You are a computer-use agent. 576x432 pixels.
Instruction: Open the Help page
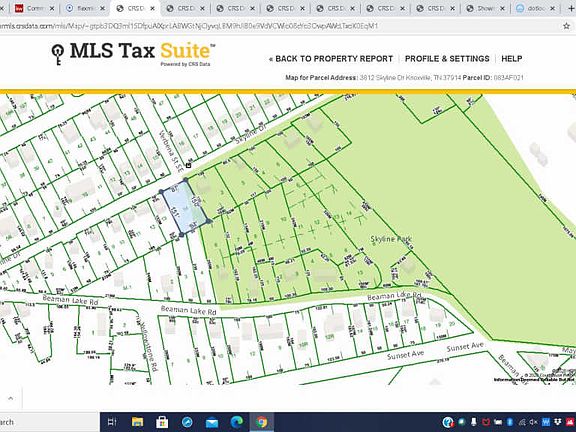pos(512,59)
